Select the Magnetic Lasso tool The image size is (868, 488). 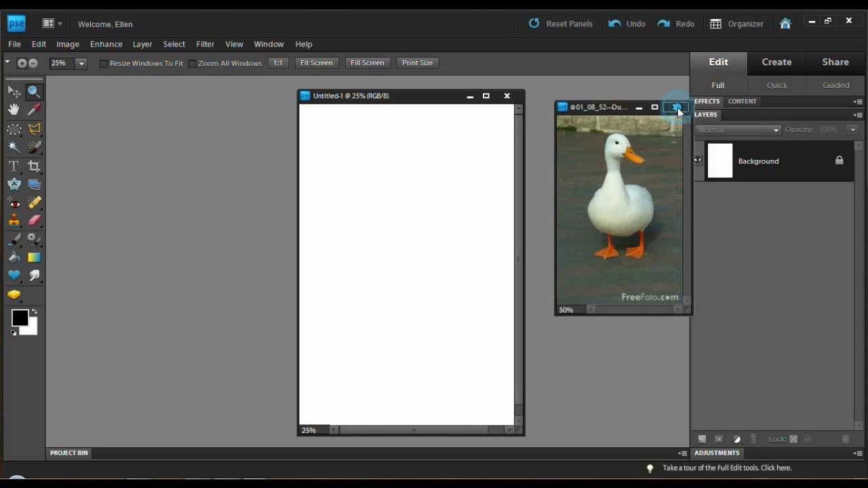34,129
